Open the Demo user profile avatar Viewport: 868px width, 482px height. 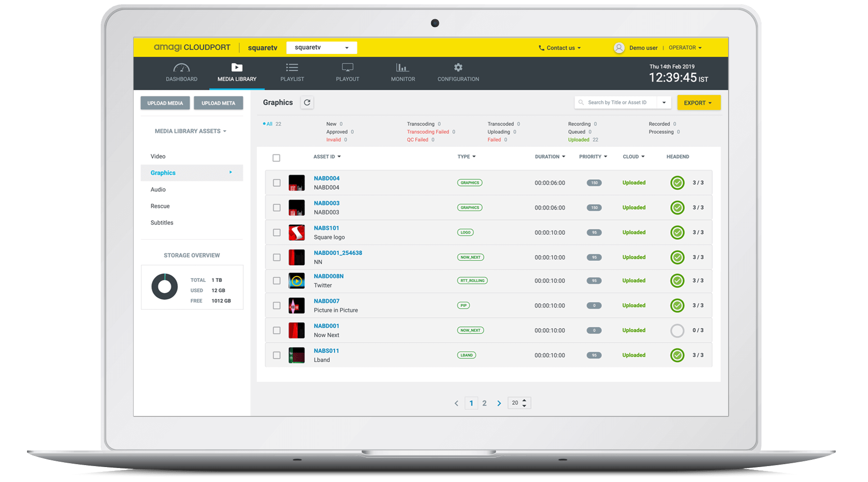tap(619, 47)
